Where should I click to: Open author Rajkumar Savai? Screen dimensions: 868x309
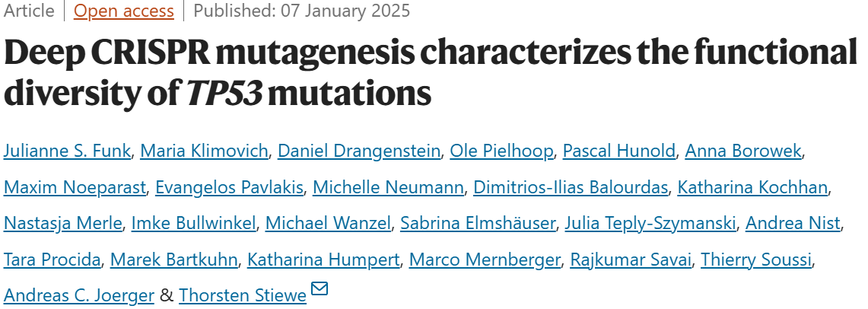point(631,260)
